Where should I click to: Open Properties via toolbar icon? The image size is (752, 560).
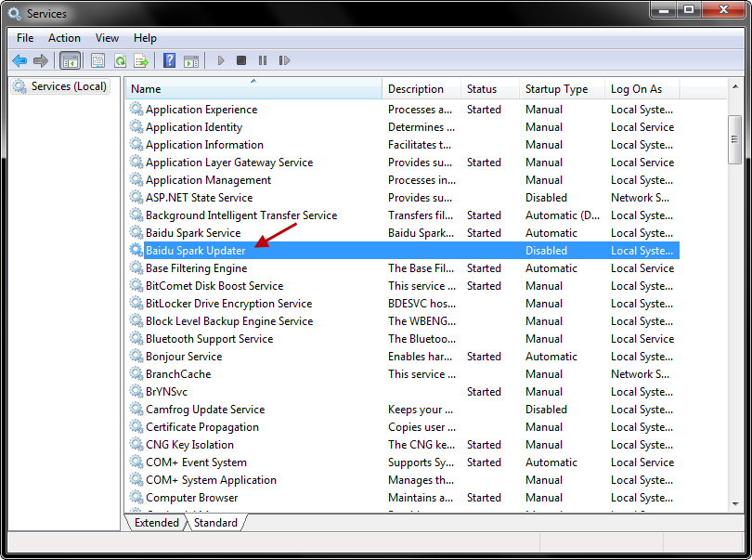pyautogui.click(x=97, y=60)
